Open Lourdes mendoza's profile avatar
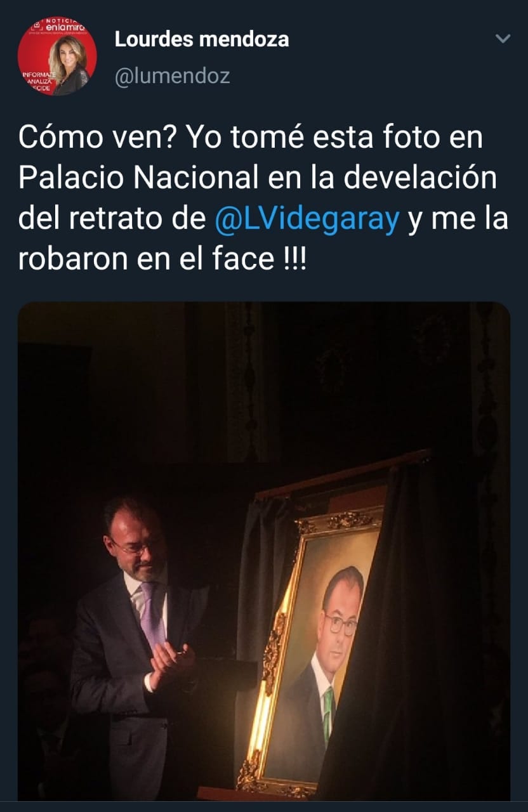This screenshot has width=528, height=812. [57, 56]
